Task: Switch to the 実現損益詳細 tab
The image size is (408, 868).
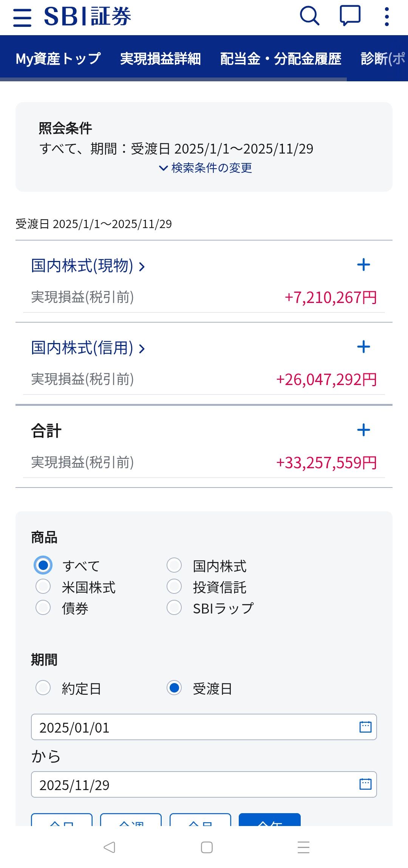Action: 160,59
